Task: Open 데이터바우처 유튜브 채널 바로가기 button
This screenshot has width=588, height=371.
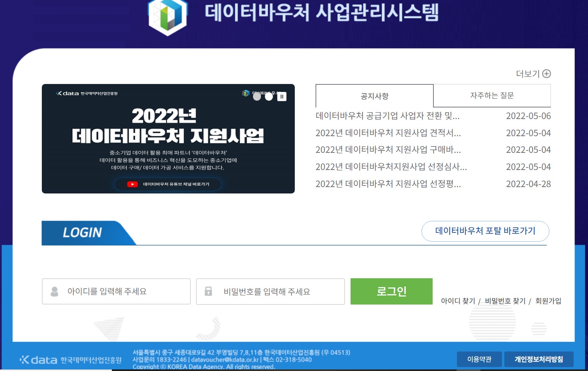Action: [x=168, y=184]
